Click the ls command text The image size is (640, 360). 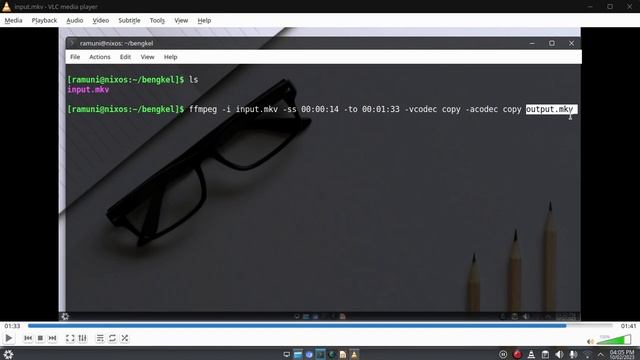(x=193, y=80)
